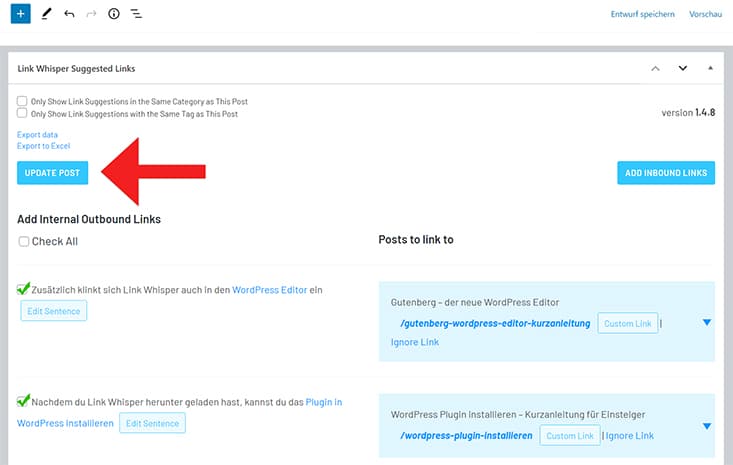Click the Link Whisper Suggested Links title
Screen dimensions: 733x465
pos(76,69)
